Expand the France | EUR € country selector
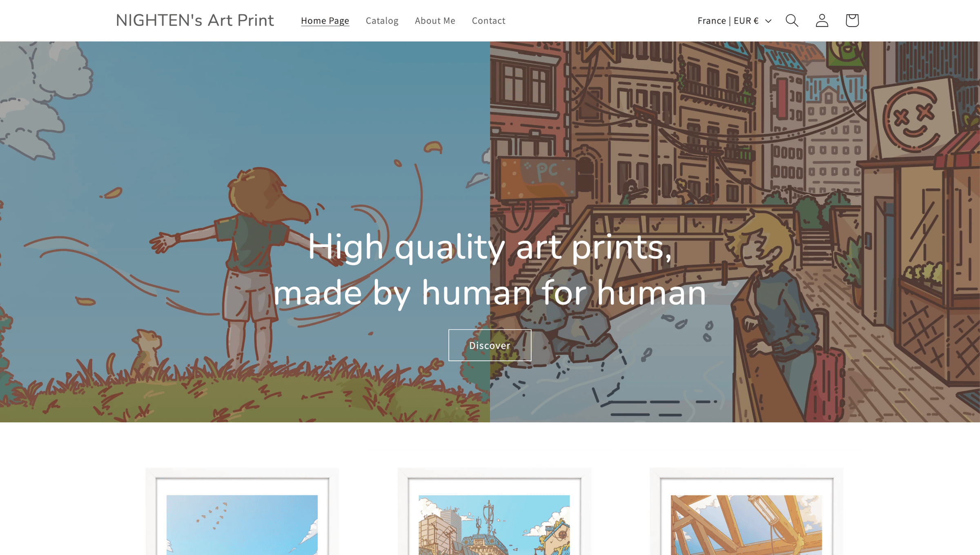This screenshot has height=555, width=980. pos(734,20)
